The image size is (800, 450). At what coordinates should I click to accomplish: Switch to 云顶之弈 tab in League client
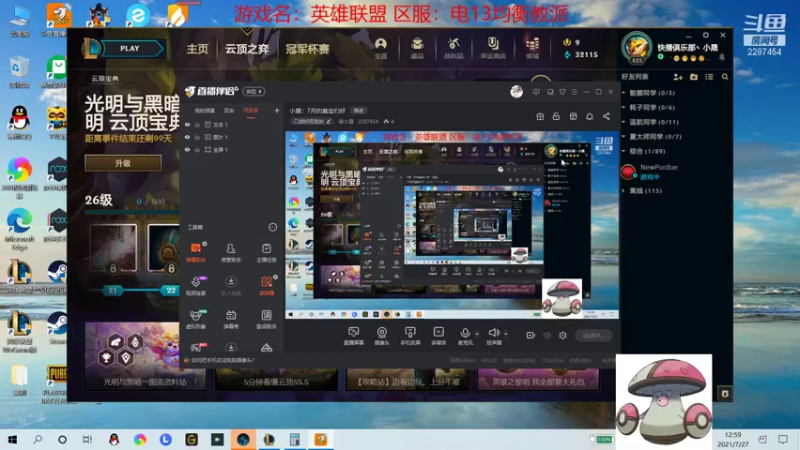[x=247, y=49]
